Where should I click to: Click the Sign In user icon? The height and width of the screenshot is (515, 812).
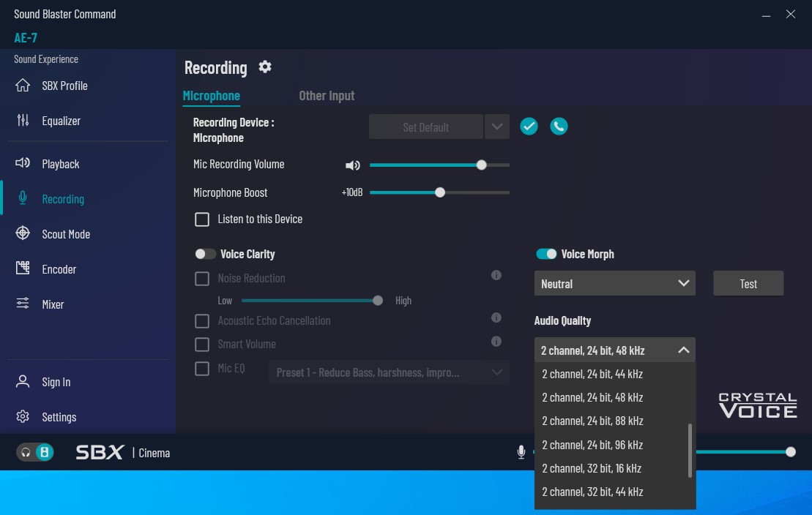pos(23,381)
